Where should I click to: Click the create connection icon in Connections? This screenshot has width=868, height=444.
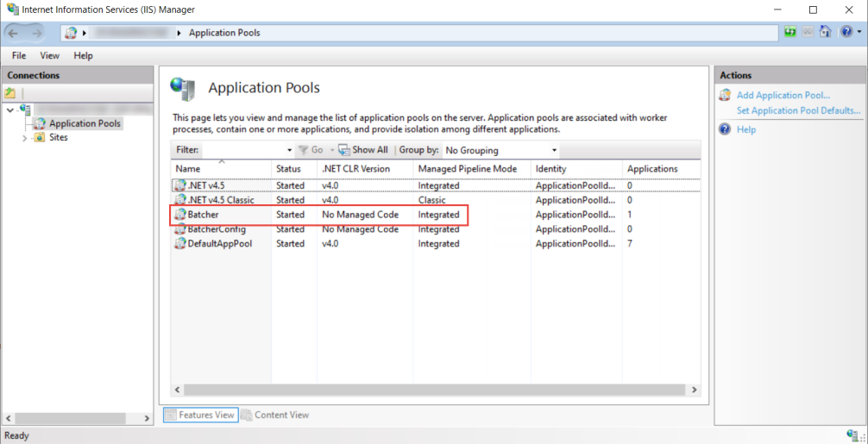(10, 93)
